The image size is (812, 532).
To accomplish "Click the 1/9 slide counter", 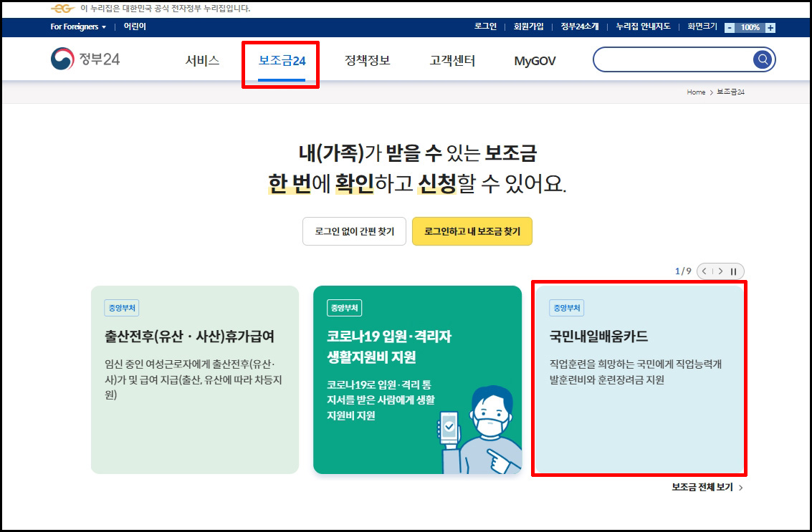I will pos(683,271).
